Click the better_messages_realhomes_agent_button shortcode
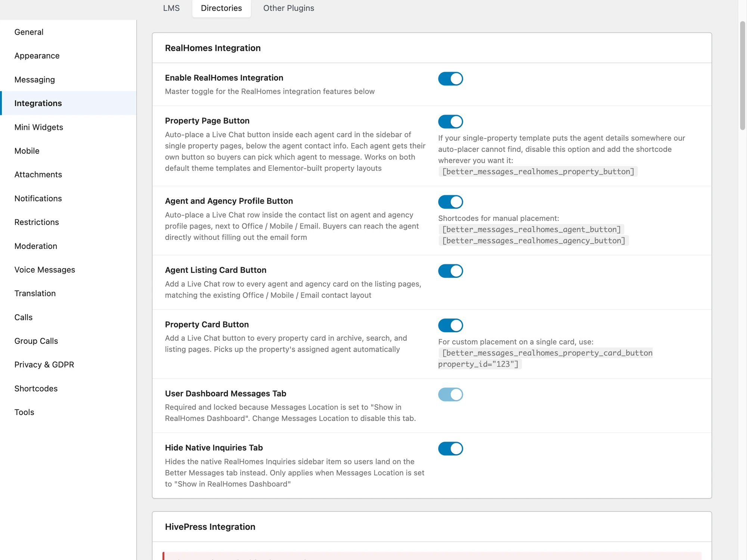Image resolution: width=747 pixels, height=560 pixels. coord(531,230)
